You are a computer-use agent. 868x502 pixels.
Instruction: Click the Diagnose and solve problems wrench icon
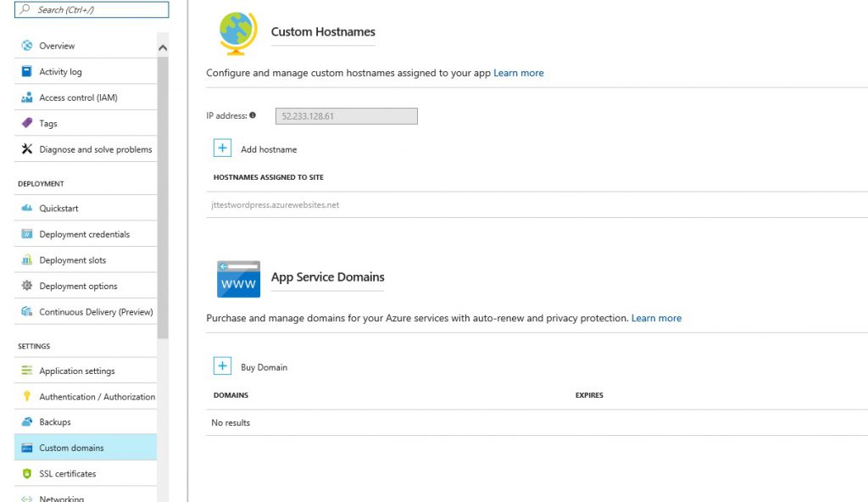[x=26, y=148]
